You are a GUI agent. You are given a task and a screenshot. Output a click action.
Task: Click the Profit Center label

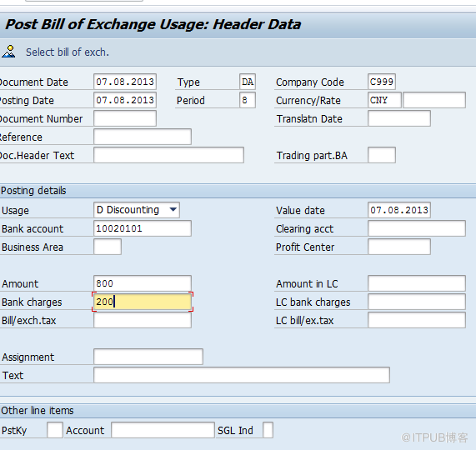(305, 247)
